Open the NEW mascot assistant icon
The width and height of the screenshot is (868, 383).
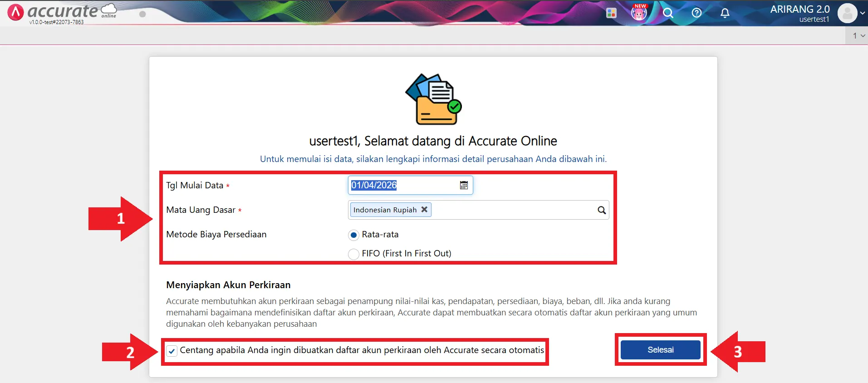tap(639, 13)
